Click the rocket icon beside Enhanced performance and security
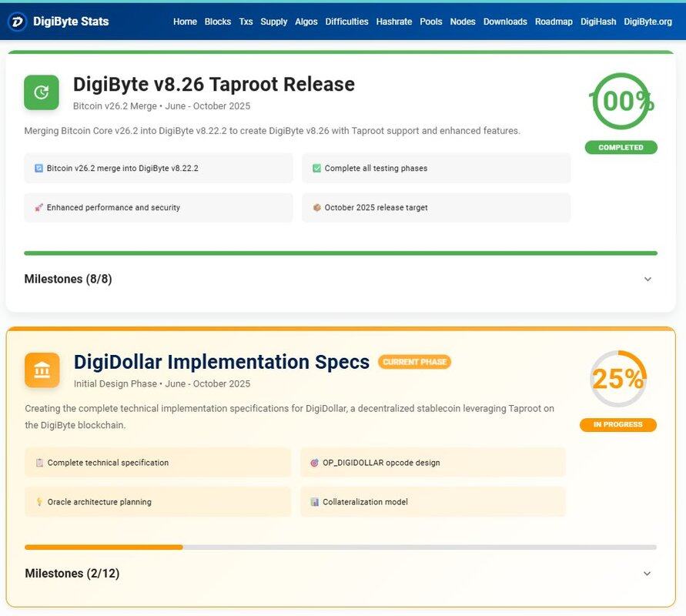Viewport: 686px width, 616px height. pos(38,207)
